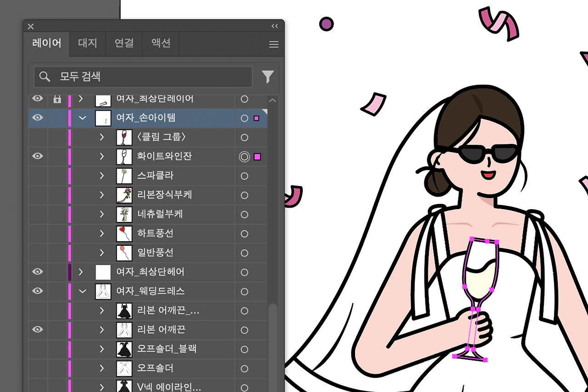Screen dimensions: 588x392
Task: Unlock the 여자_최상단레이어 layer
Action: point(57,98)
